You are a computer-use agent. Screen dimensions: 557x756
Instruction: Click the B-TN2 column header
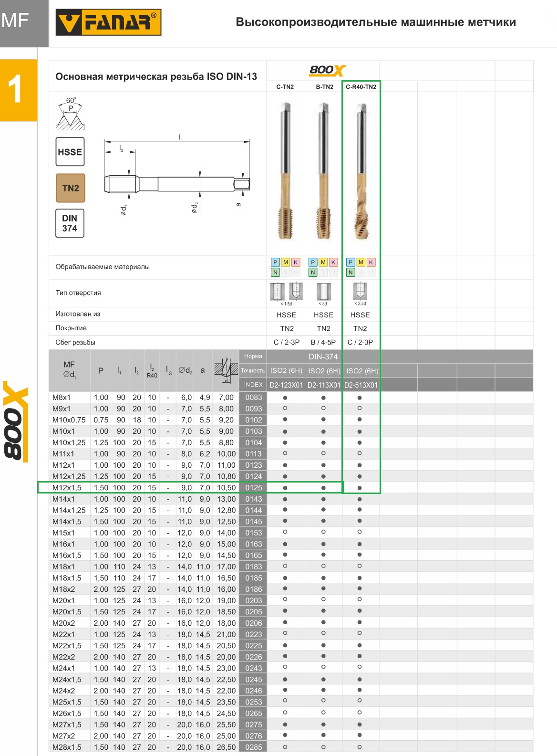tap(325, 87)
